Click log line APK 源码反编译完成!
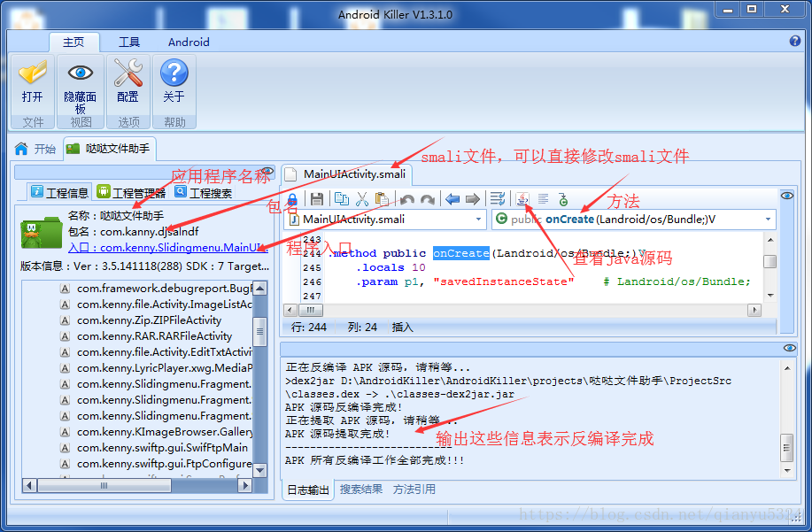Screen dimensions: 812x532 (344, 408)
